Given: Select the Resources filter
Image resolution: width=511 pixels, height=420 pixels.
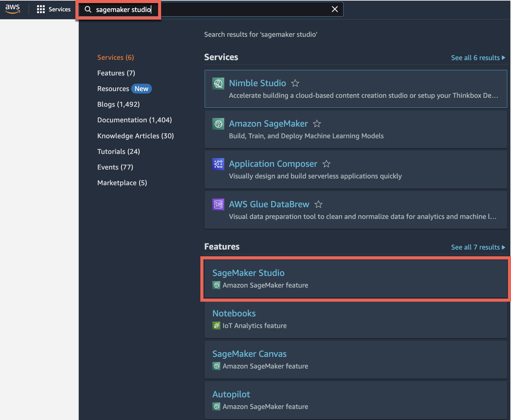Looking at the screenshot, I should point(113,89).
